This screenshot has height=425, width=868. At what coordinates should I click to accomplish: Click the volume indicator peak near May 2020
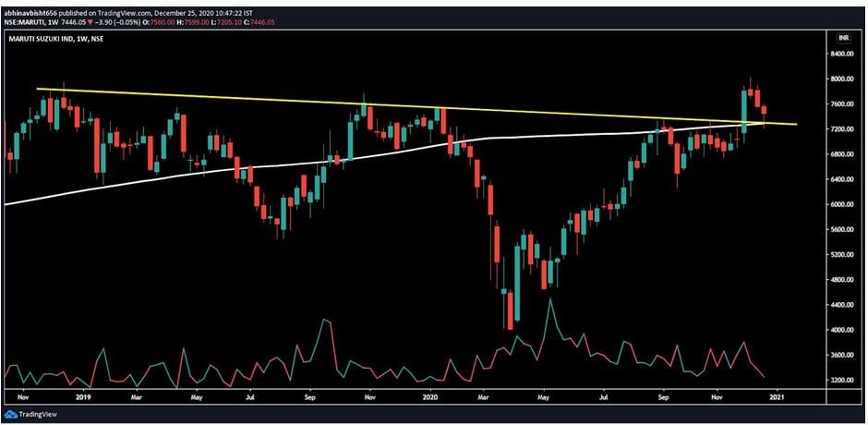click(549, 299)
